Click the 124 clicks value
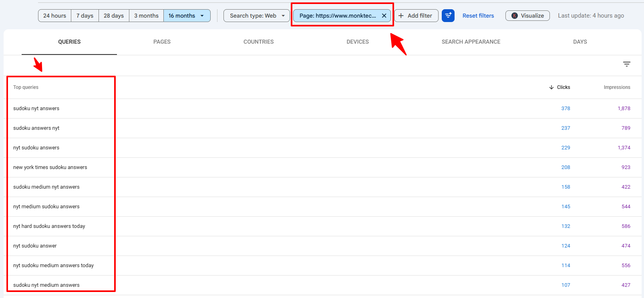Viewport: 644px width, 298px height. pos(566,246)
